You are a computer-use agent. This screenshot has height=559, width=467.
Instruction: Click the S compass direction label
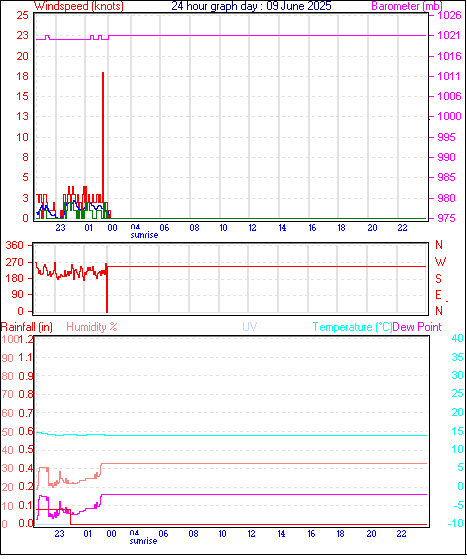click(x=438, y=278)
